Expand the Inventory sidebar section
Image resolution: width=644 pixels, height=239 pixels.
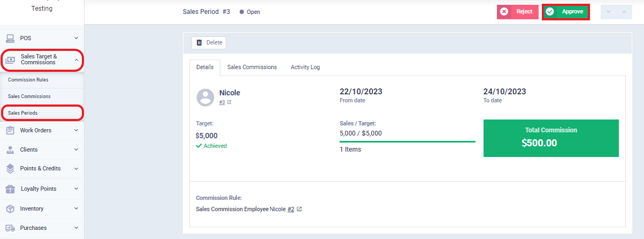pos(76,208)
